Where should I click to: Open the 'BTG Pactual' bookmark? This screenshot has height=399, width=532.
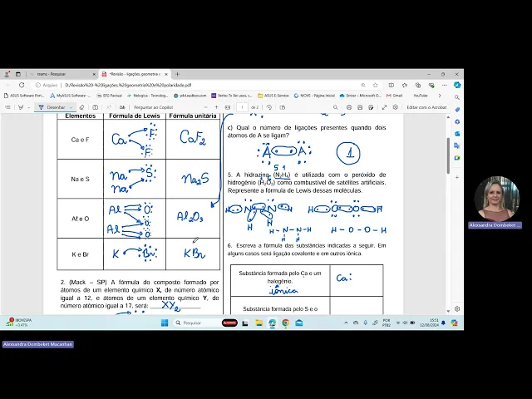click(109, 96)
